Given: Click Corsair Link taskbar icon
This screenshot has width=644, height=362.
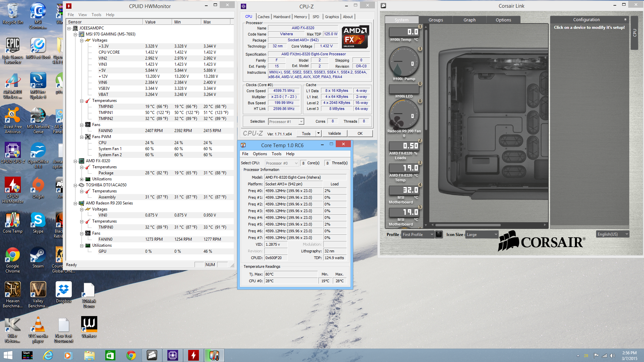Looking at the screenshot, I should click(x=152, y=355).
